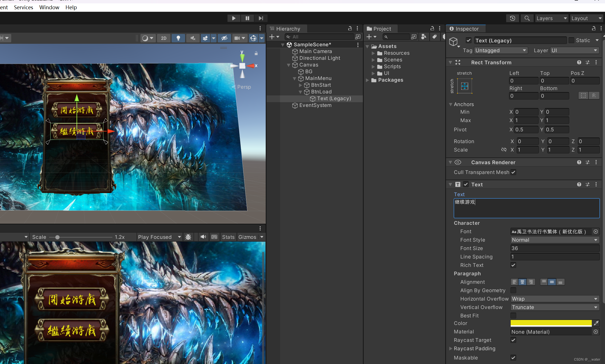Image resolution: width=605 pixels, height=364 pixels.
Task: Open the Services menu
Action: (24, 7)
